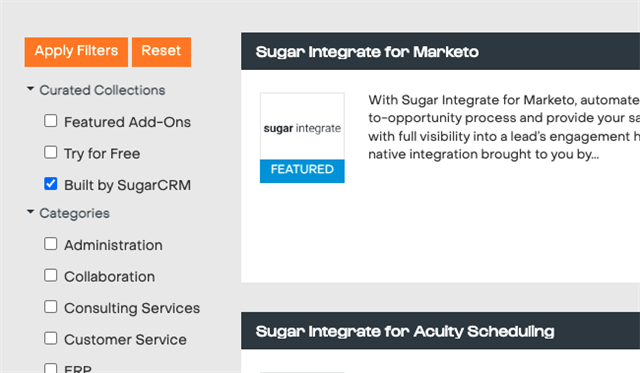Select the Collaboration category checkbox

(x=51, y=275)
